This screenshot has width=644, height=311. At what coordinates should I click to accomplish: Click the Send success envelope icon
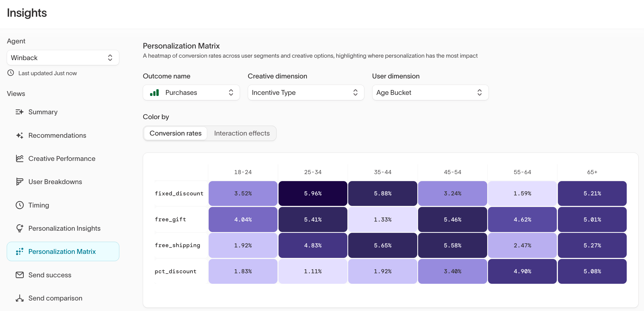19,275
